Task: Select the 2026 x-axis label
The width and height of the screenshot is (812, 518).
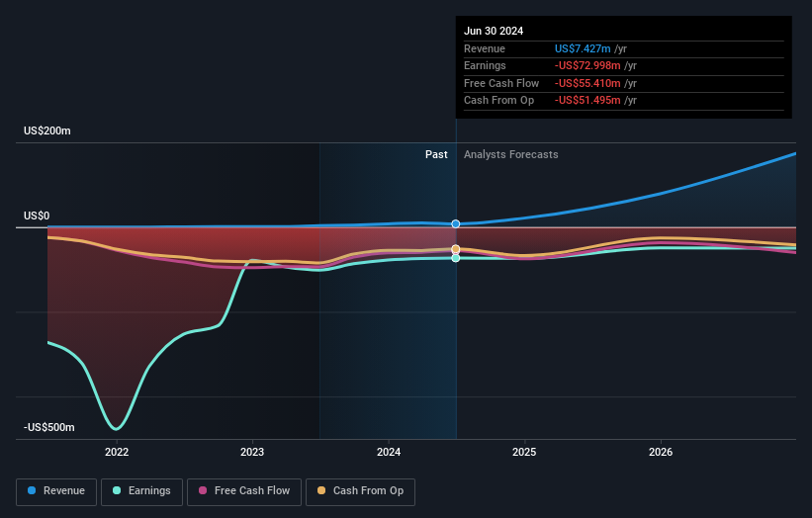Action: 661,452
